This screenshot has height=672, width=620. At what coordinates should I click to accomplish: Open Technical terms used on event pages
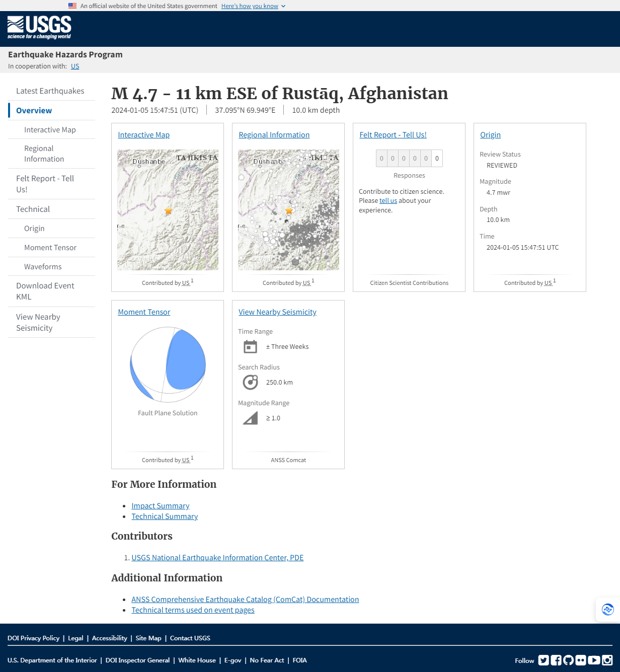coord(193,610)
